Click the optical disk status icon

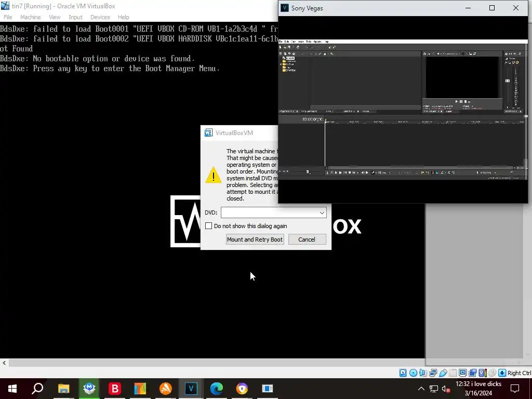click(x=413, y=373)
